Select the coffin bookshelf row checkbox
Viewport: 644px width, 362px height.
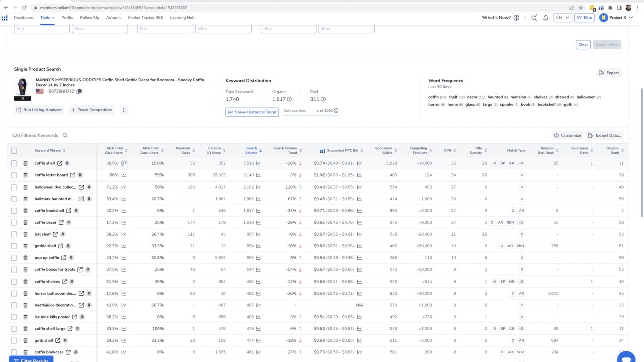click(14, 211)
